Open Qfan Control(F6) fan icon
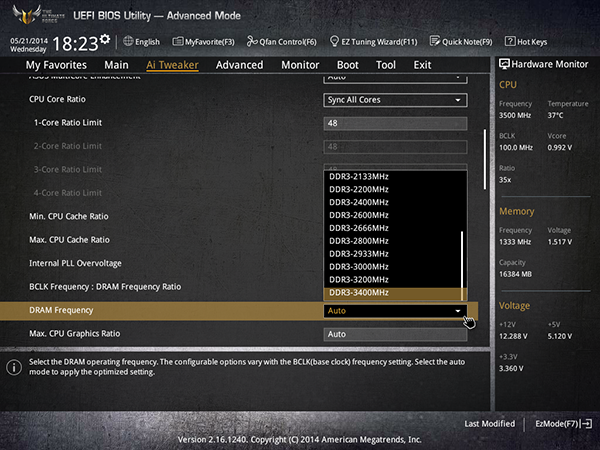 tap(251, 41)
